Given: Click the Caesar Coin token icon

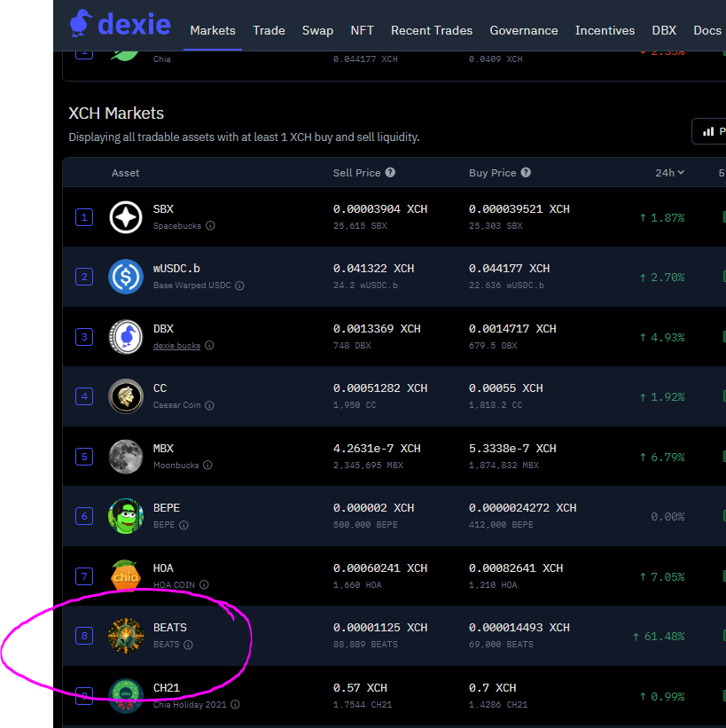Looking at the screenshot, I should click(125, 396).
